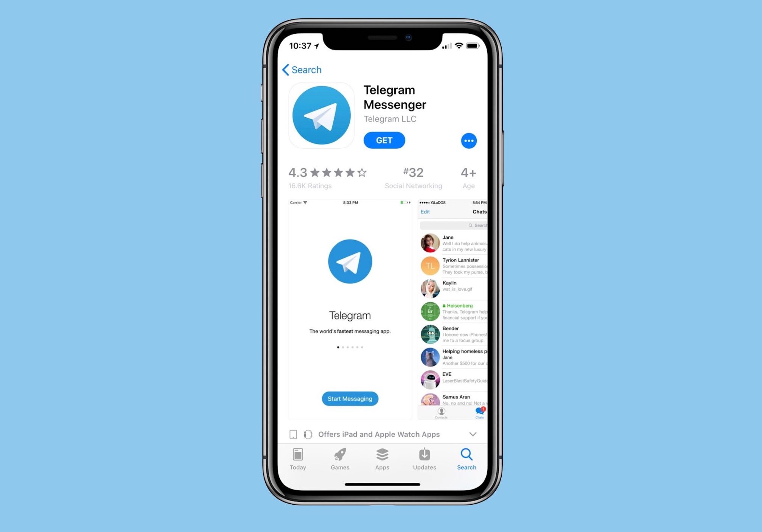The width and height of the screenshot is (762, 532).
Task: Tap the screenshot pagination dot indicator
Action: (350, 347)
